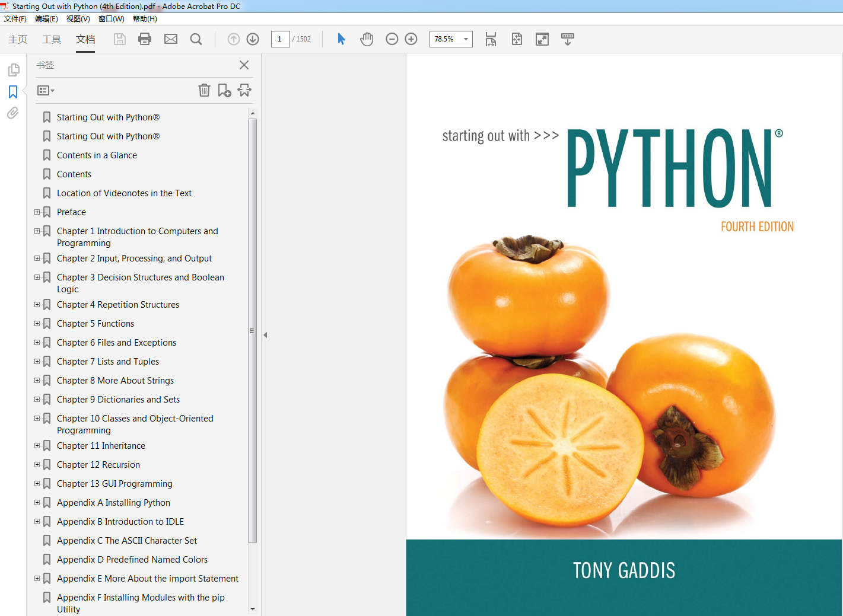Expand Chapter 3 Decision Structures bookmark

(37, 277)
